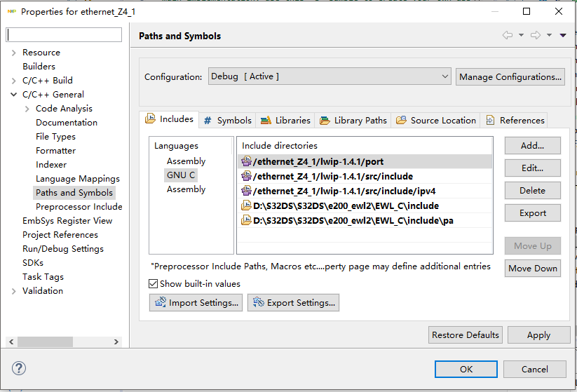
Task: Open the Library Paths tab
Action: pos(353,120)
